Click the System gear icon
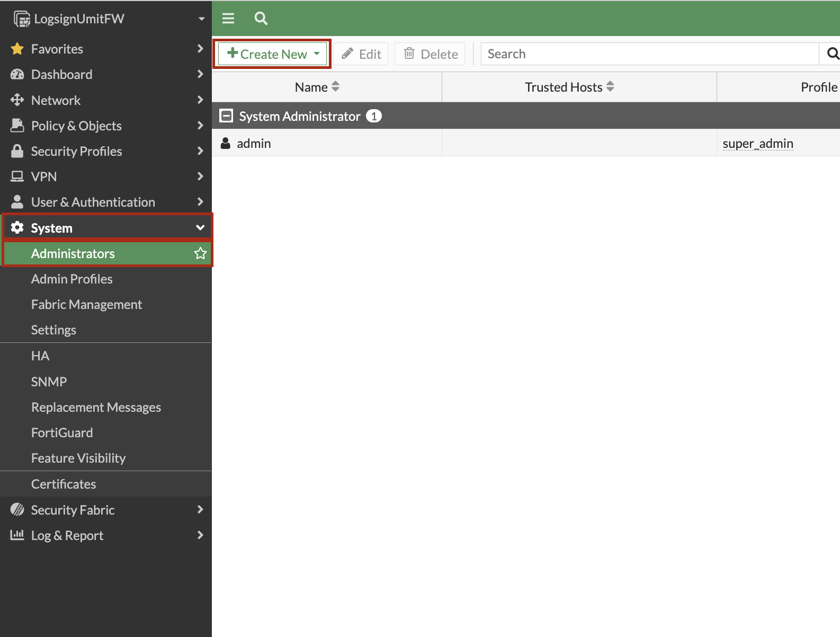This screenshot has width=840, height=637. click(x=17, y=227)
